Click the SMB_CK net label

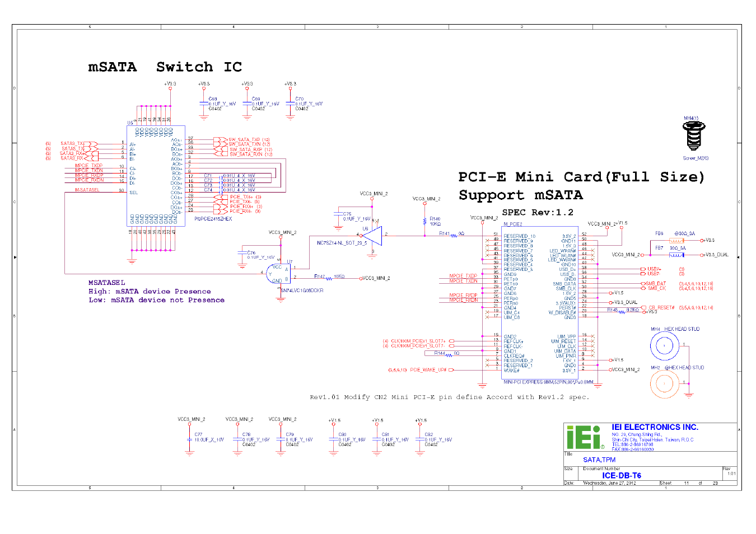click(x=657, y=289)
